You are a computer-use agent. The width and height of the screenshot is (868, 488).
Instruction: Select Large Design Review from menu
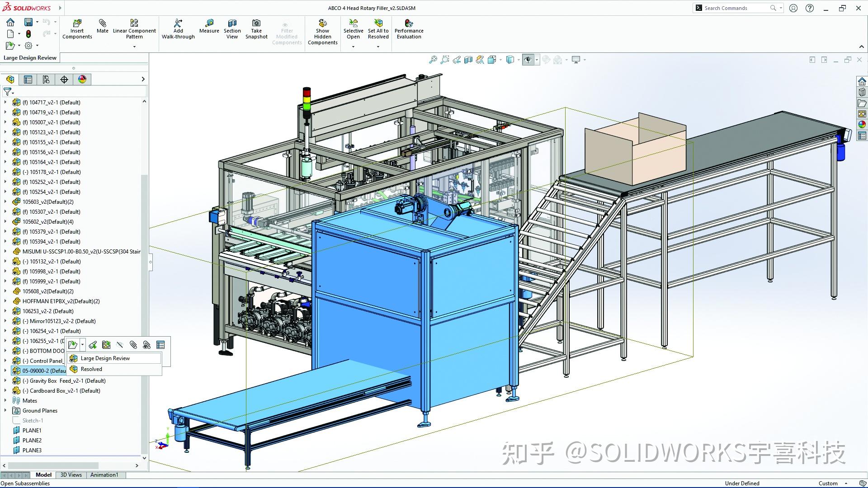[104, 358]
